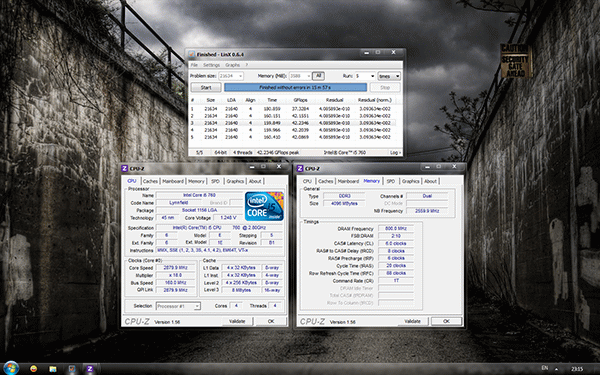Switch to LinX taskbar icon
The image size is (600, 375).
pyautogui.click(x=72, y=369)
